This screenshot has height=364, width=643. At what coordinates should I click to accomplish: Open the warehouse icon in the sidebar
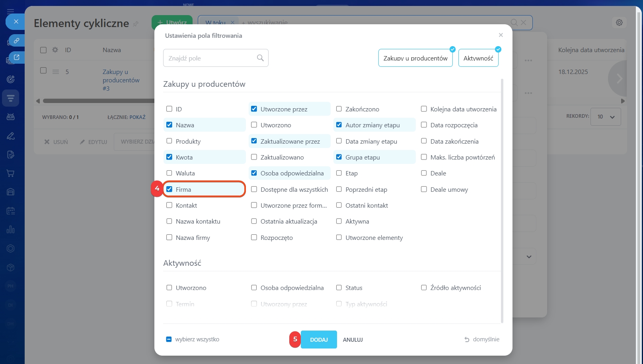(11, 192)
